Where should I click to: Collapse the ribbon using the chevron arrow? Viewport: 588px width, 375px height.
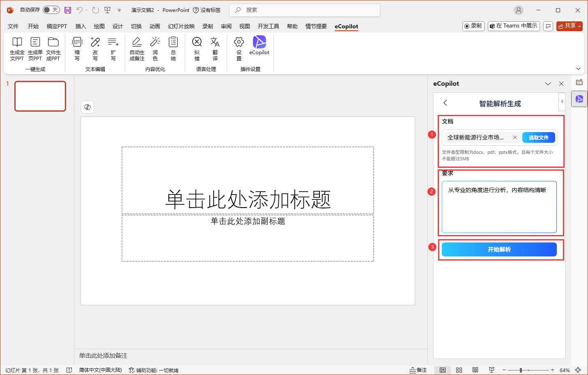(578, 69)
